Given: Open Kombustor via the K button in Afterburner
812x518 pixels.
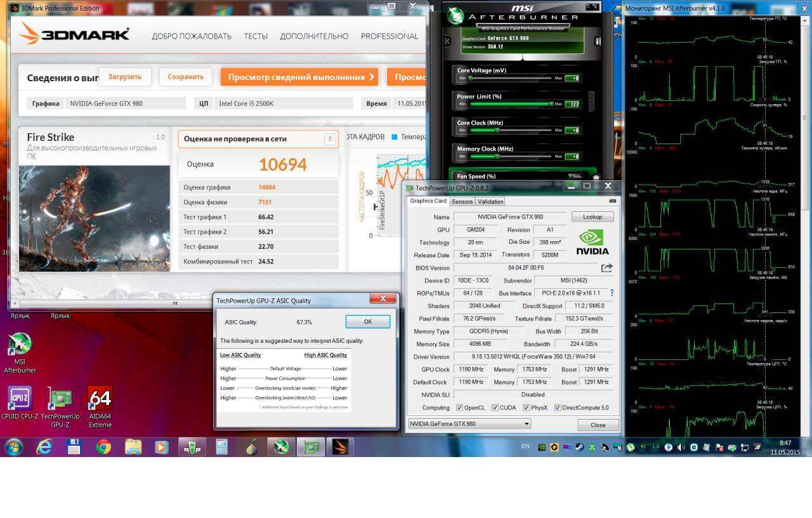Looking at the screenshot, I should pyautogui.click(x=447, y=41).
